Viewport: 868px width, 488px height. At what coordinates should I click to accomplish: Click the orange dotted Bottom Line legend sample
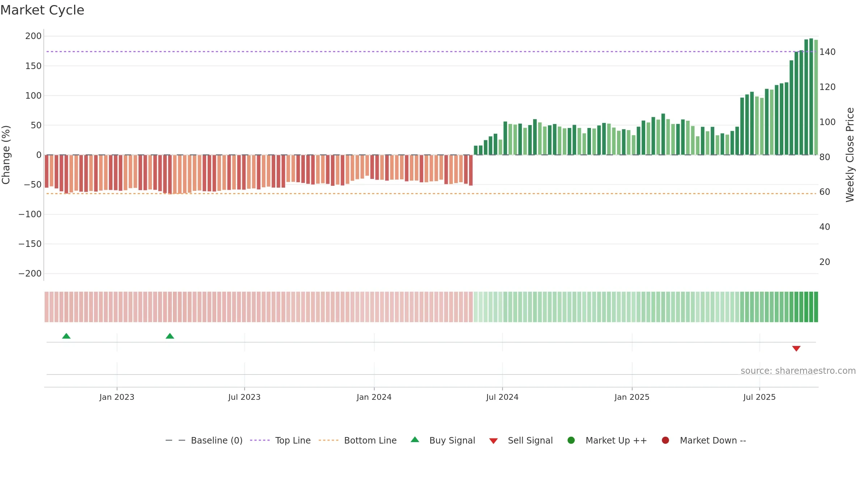(x=328, y=440)
